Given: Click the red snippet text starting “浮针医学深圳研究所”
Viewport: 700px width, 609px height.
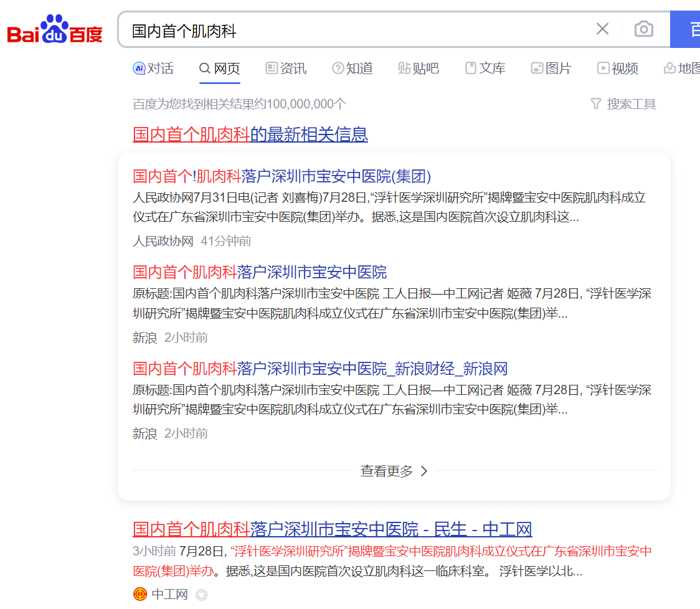Looking at the screenshot, I should point(392,561).
